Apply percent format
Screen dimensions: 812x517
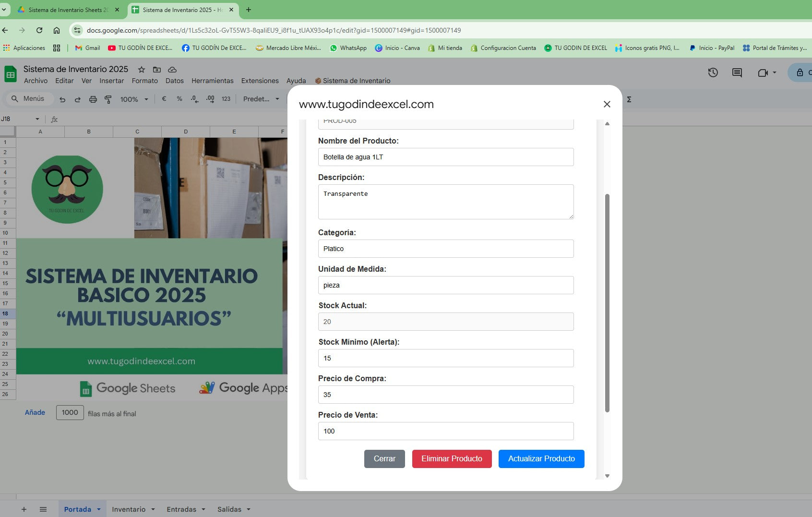[179, 99]
